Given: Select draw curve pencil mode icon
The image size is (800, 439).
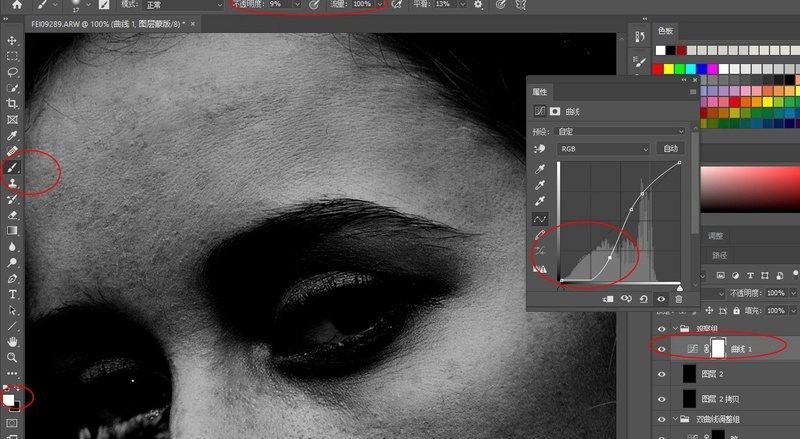Looking at the screenshot, I should tap(539, 235).
